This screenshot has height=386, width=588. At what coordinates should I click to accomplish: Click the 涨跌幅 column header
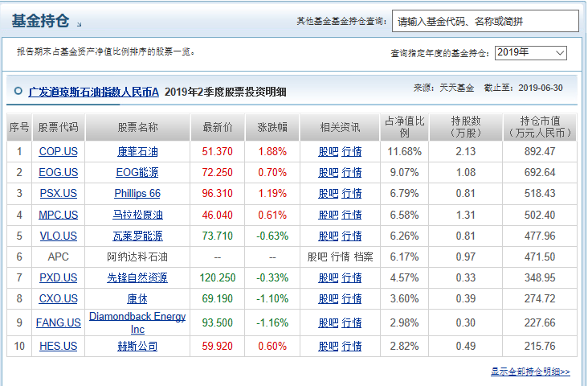click(272, 127)
